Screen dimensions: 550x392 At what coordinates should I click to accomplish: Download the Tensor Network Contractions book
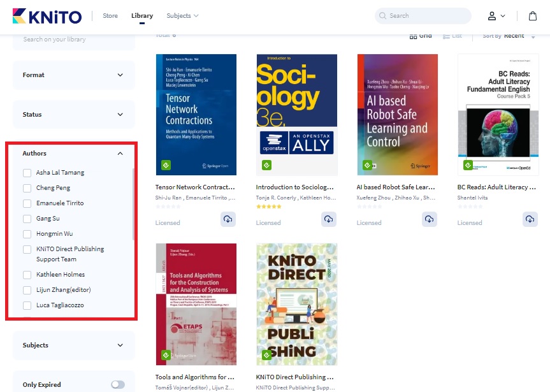[228, 219]
